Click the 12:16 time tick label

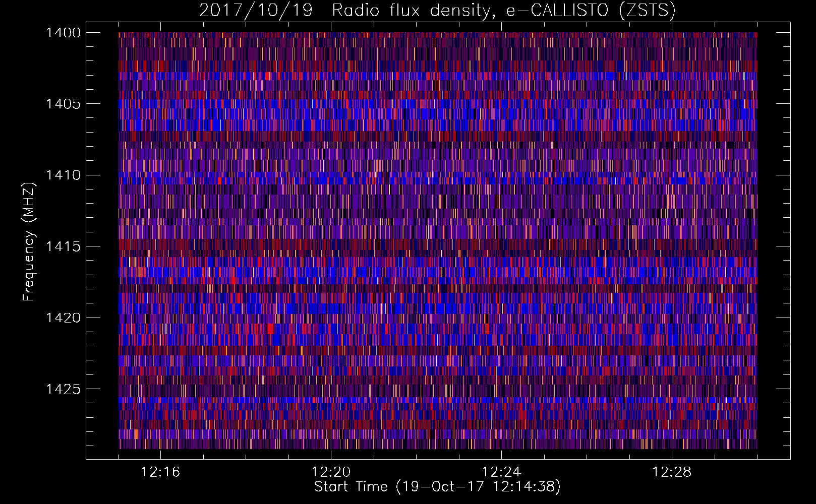[160, 472]
